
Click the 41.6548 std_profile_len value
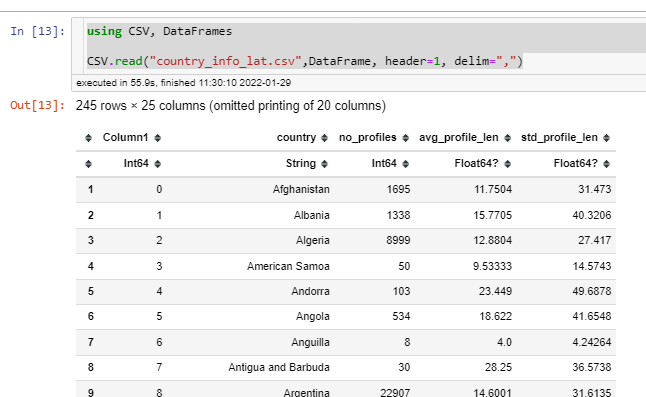point(592,317)
